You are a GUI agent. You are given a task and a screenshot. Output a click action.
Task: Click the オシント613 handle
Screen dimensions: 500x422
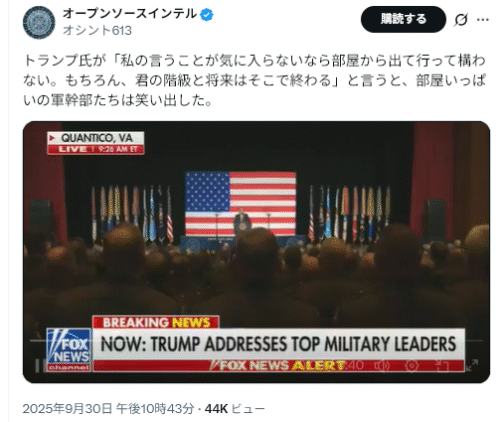[97, 31]
